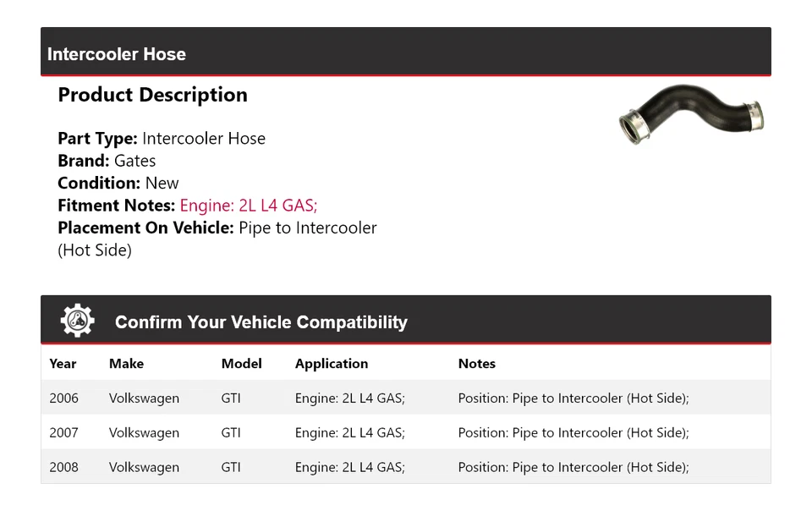Click the red Engine: 2L L4 GAS fitment note
Viewport: 812px width, 511px height.
point(249,206)
